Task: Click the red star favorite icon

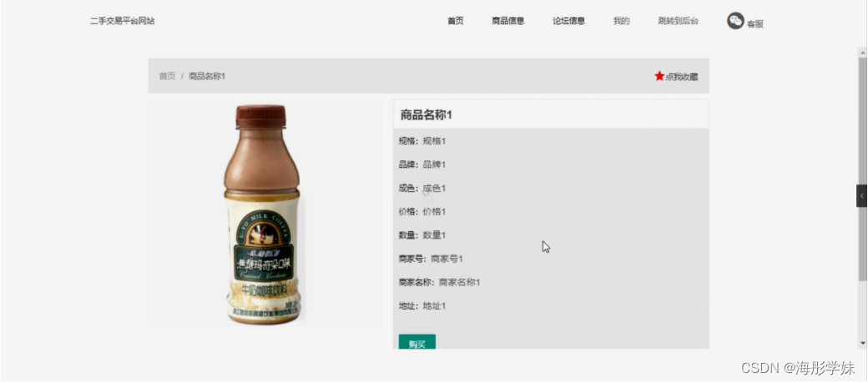Action: (x=659, y=76)
